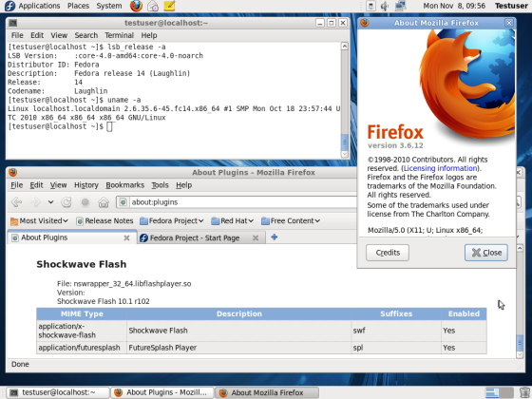The width and height of the screenshot is (532, 399).
Task: Open Terminal's View menu
Action: pos(59,35)
